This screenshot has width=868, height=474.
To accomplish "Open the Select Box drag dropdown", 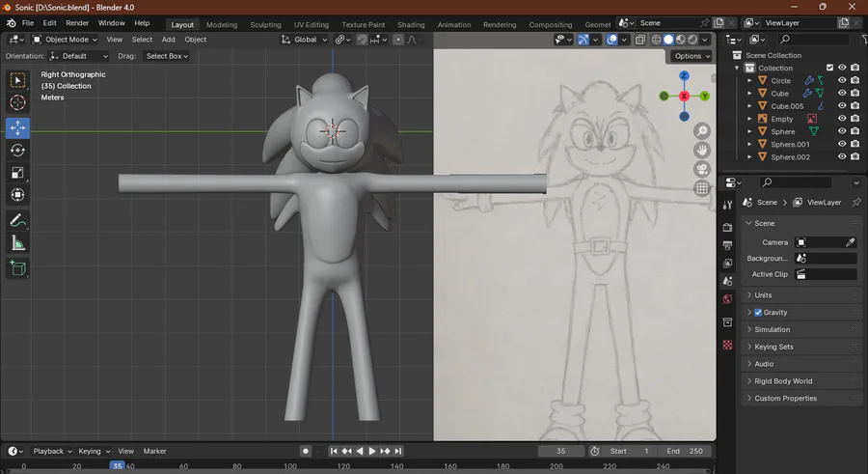I will pos(167,56).
